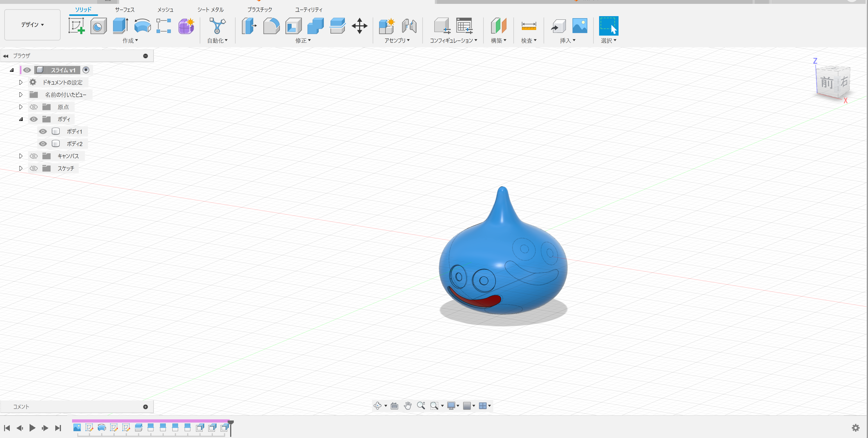868x438 pixels.
Task: Show the hidden キャンバス folder
Action: tap(33, 156)
